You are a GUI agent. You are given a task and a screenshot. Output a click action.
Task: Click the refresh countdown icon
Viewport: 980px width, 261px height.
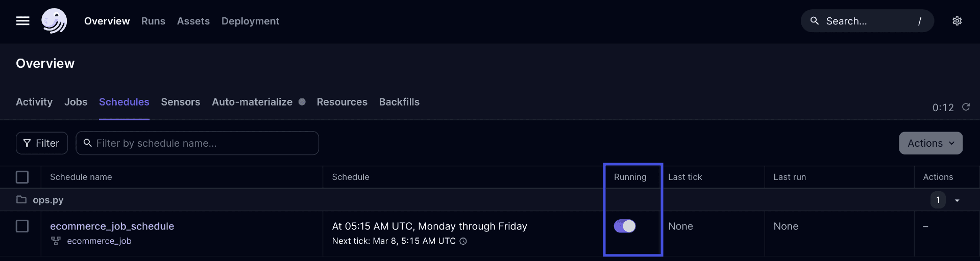coord(966,107)
